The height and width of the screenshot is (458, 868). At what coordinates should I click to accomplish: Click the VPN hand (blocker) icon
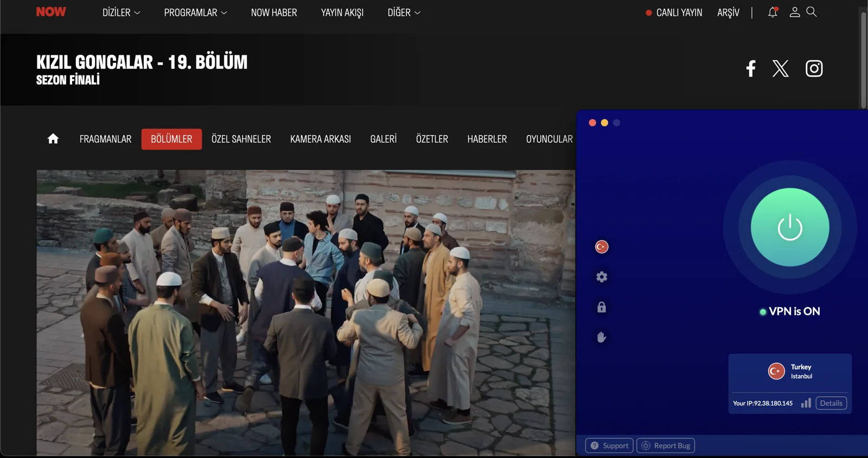tap(602, 337)
